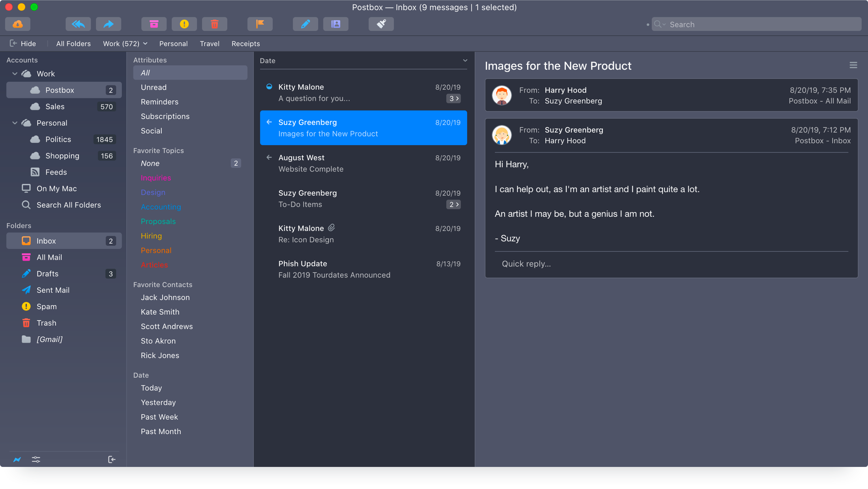Delete message with red trash icon

tap(214, 24)
